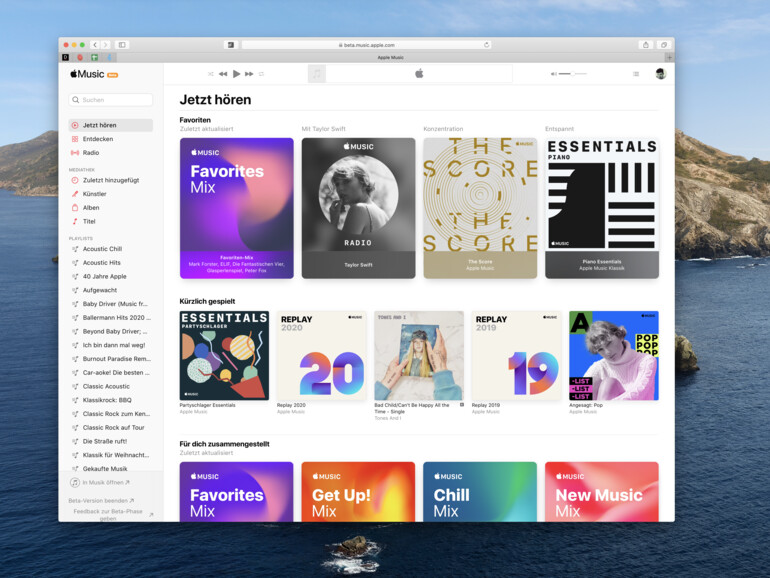Click the beta.music.apple.com address field
Image resolution: width=770 pixels, height=578 pixels.
point(366,45)
